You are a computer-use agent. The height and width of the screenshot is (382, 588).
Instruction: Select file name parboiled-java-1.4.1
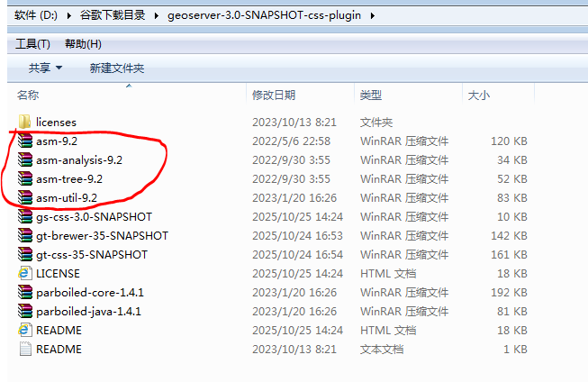point(88,312)
